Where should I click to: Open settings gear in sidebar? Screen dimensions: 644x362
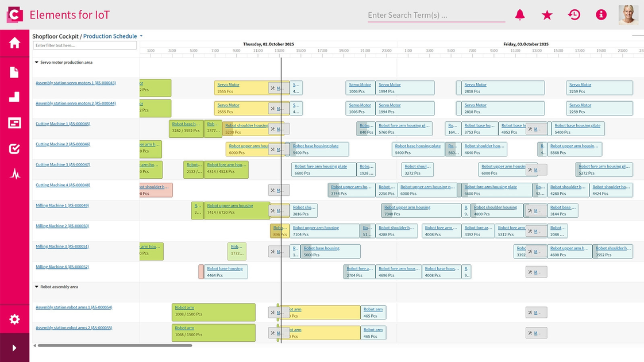[14, 319]
